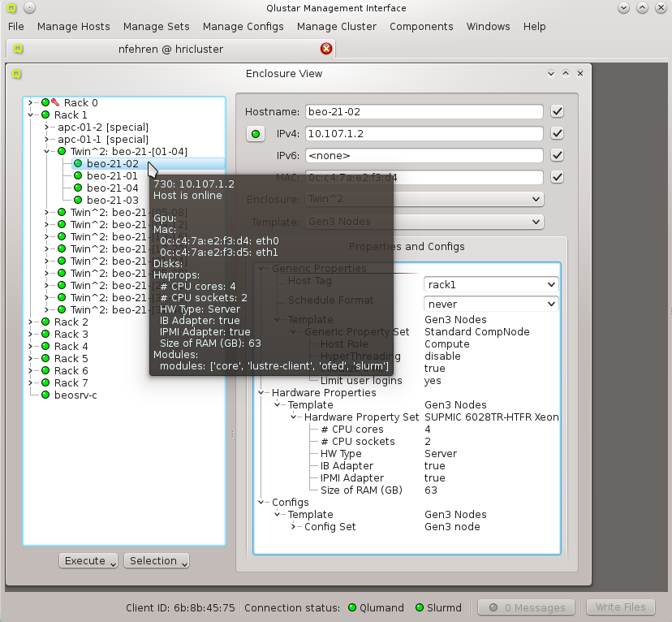672x622 pixels.
Task: Click green status icon of Rack 6
Action: point(45,370)
